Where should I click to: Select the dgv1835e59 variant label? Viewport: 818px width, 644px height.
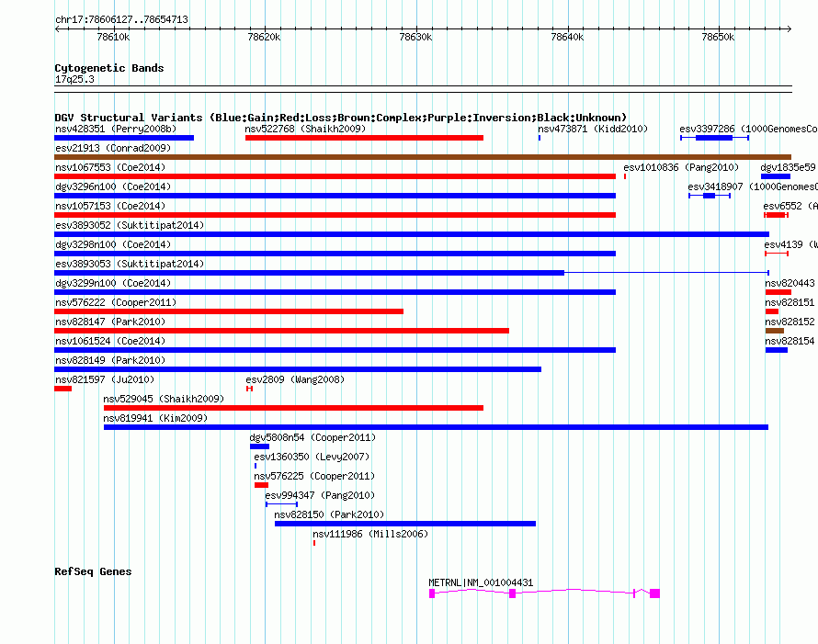(x=788, y=167)
